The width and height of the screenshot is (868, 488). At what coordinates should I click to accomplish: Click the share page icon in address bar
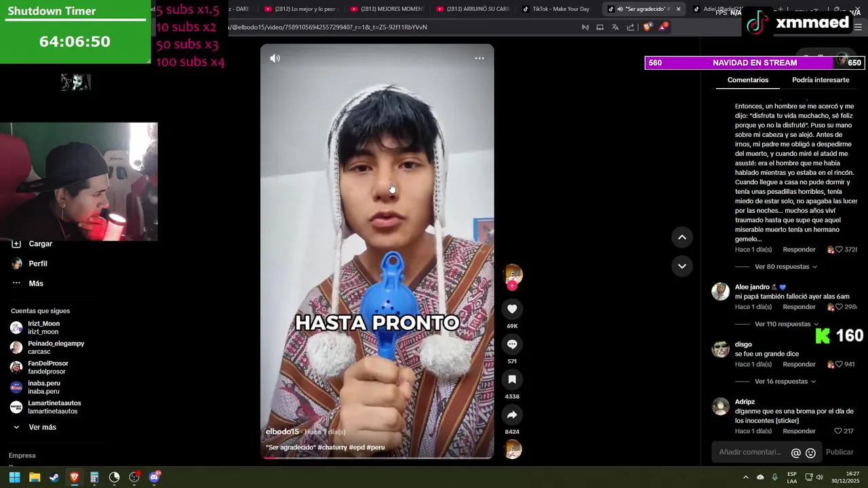[631, 27]
